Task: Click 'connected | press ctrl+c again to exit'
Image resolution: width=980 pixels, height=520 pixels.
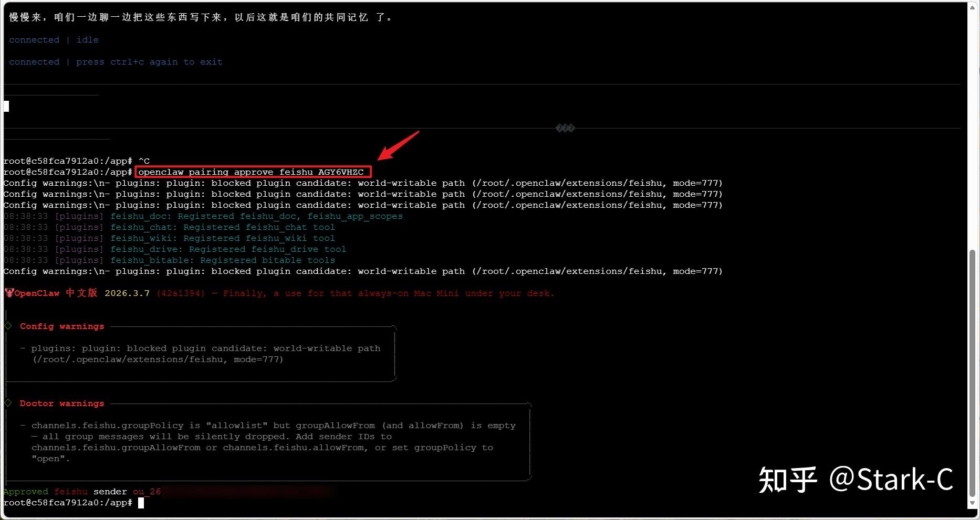Action: tap(116, 62)
